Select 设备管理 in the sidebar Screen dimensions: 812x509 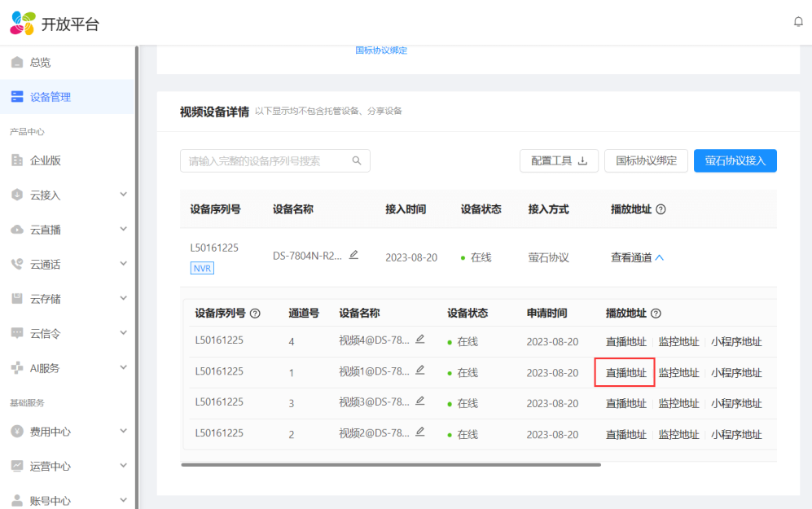[x=68, y=97]
